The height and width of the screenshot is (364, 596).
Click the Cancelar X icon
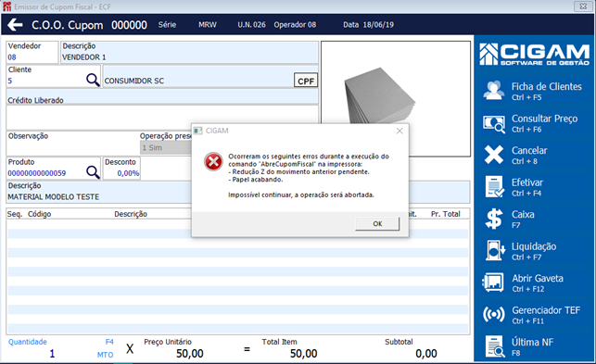[x=494, y=155]
